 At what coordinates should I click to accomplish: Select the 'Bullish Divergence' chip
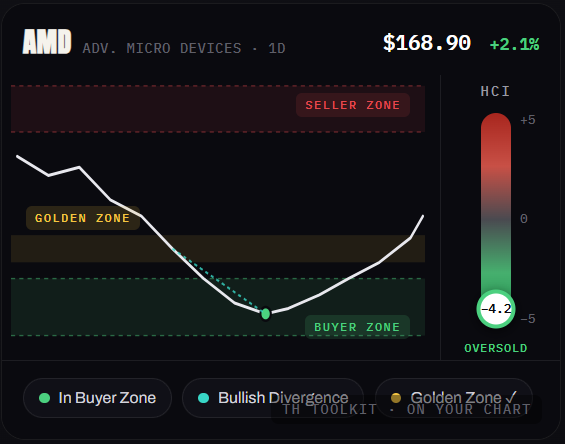point(273,398)
